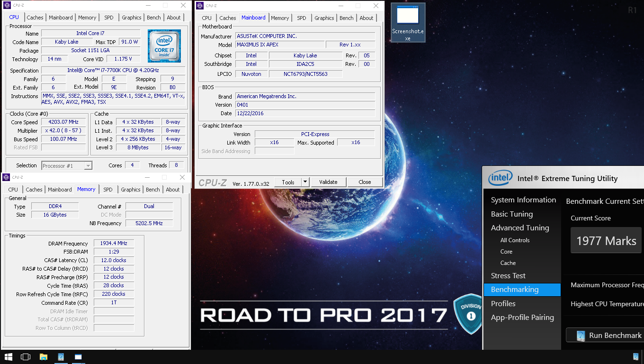The width and height of the screenshot is (644, 364).
Task: Click the Package value 'Socket 1151 LGA'
Action: click(x=91, y=51)
